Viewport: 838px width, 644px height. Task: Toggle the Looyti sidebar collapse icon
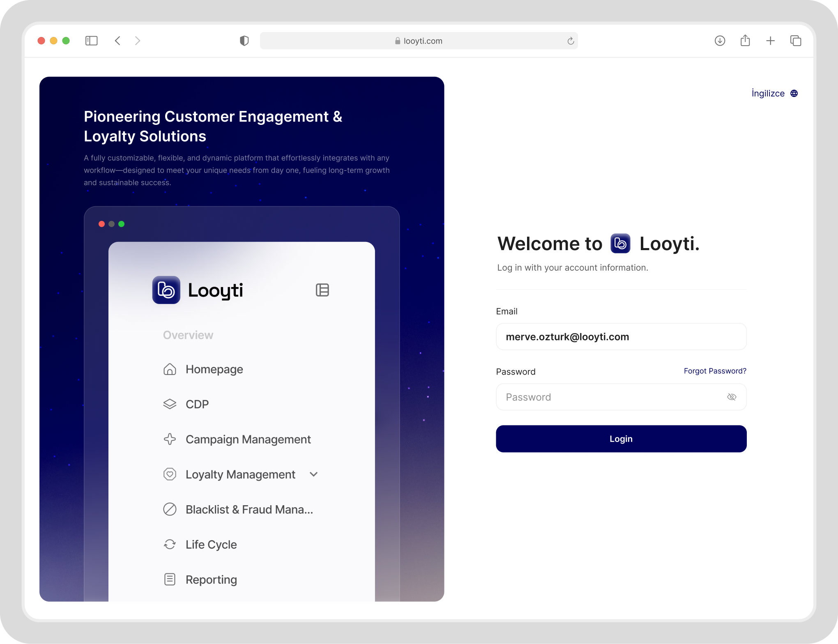tap(322, 290)
